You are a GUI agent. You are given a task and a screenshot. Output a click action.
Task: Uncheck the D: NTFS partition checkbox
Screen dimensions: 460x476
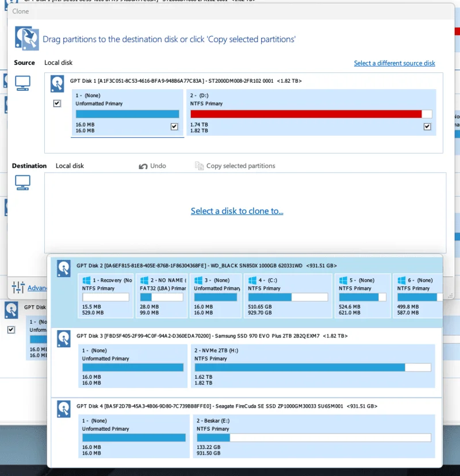(427, 126)
